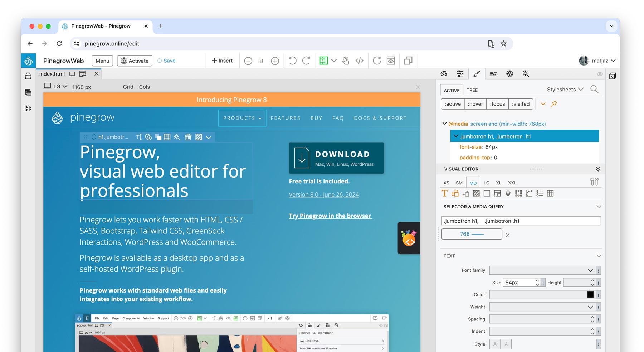Click the Insert button
Image resolution: width=644 pixels, height=352 pixels.
[222, 61]
